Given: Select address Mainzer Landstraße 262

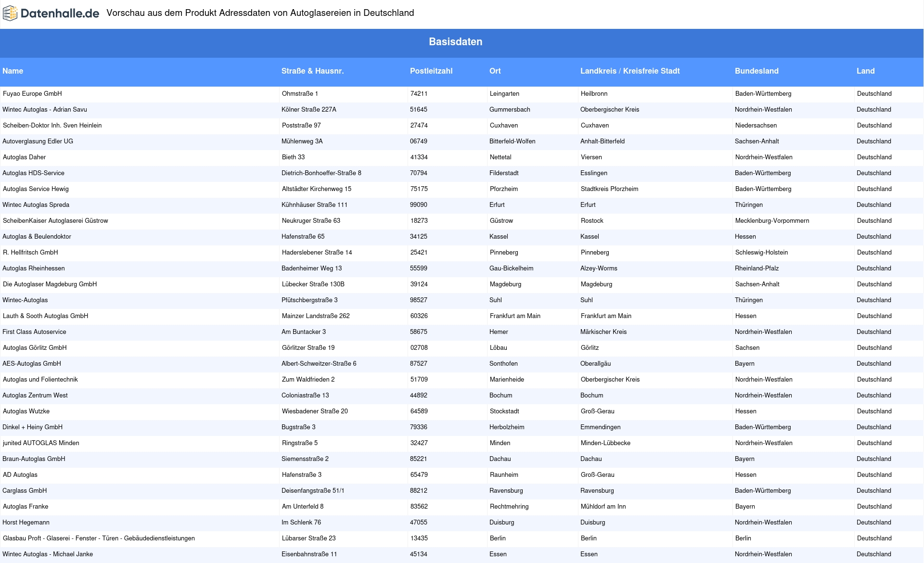Looking at the screenshot, I should 316,316.
